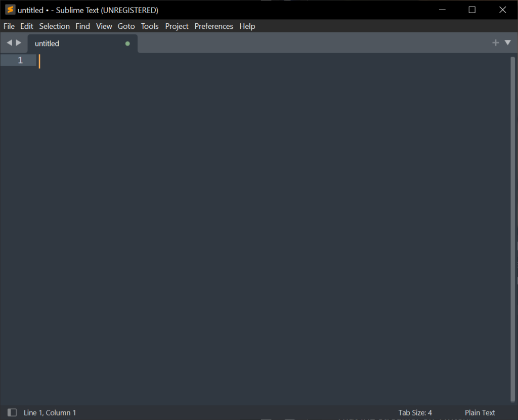This screenshot has width=518, height=420.
Task: Open the Goto menu
Action: tap(126, 26)
